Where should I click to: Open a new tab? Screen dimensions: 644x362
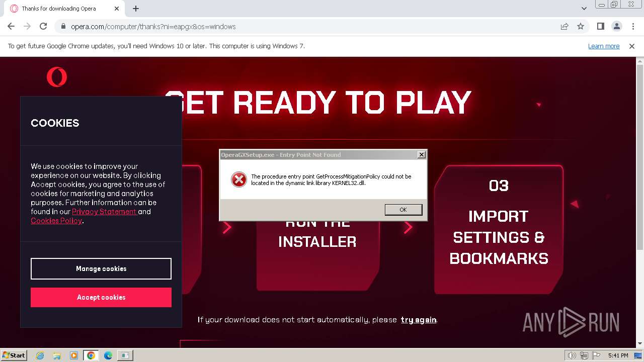136,9
